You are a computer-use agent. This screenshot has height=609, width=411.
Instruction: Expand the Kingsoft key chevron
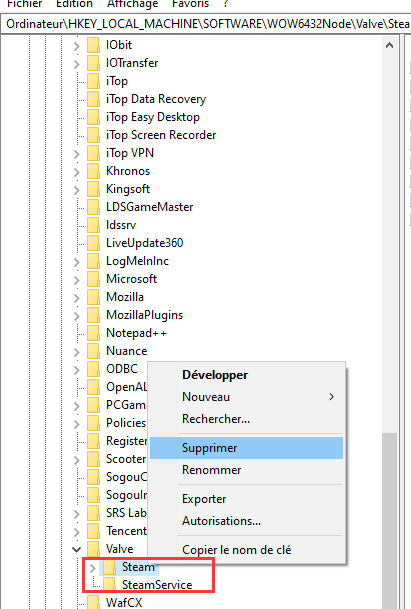[77, 190]
